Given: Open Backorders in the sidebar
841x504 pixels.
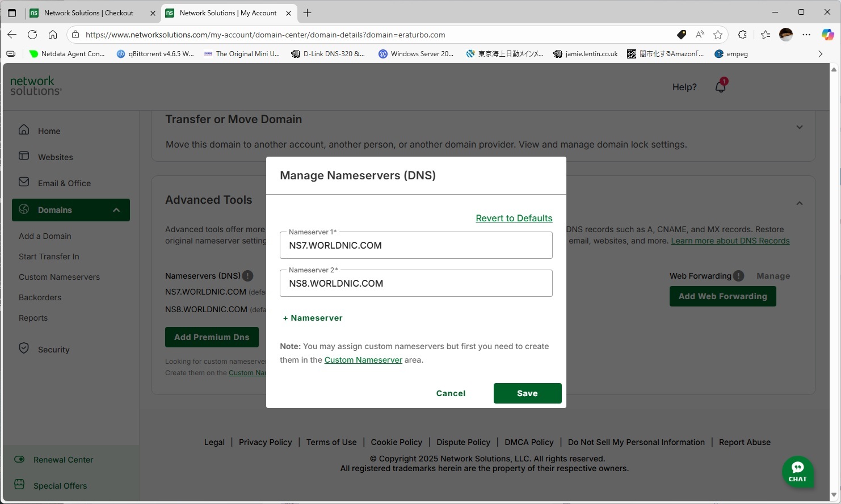Looking at the screenshot, I should pos(40,297).
